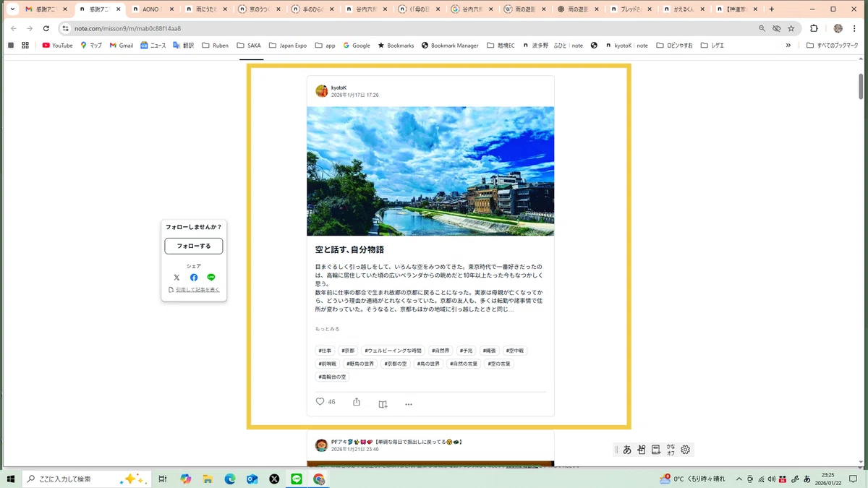The height and width of the screenshot is (488, 868).
Task: Open the post's three-dot more menu
Action: 409,404
